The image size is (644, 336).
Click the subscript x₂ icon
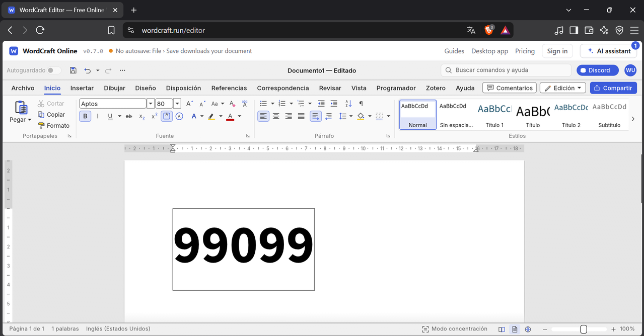click(142, 116)
